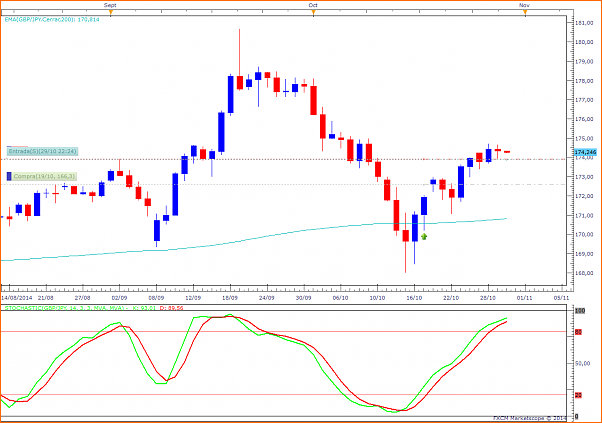Click the 24/09 date label
602x423 pixels.
coord(267,298)
